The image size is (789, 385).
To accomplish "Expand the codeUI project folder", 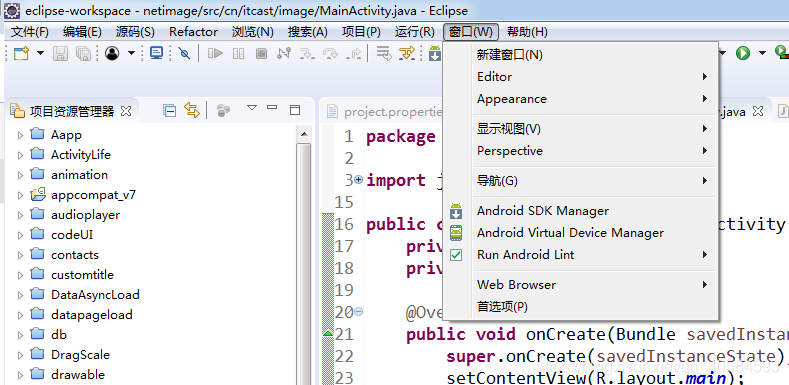I will tap(20, 235).
